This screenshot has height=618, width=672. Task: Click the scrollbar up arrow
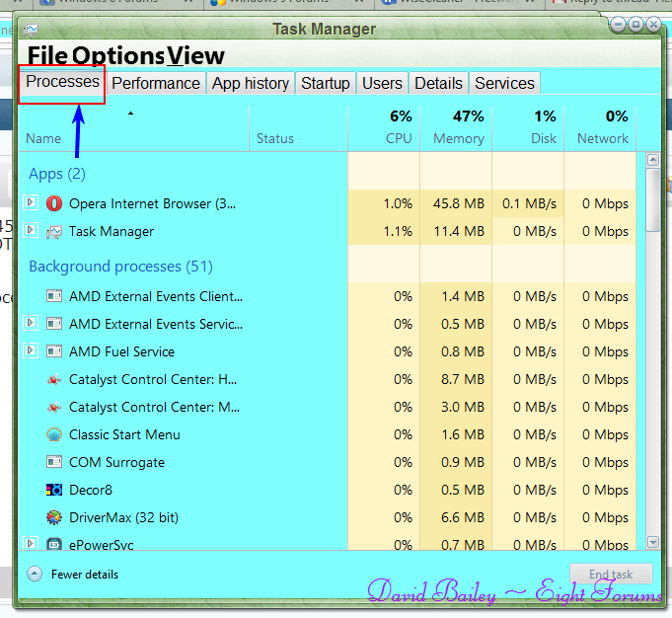(652, 160)
